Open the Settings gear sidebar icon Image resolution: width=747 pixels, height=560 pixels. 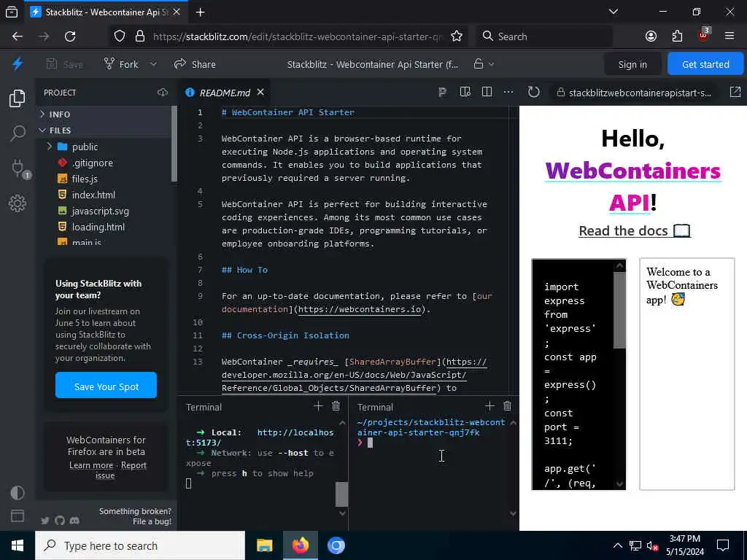[x=18, y=203]
